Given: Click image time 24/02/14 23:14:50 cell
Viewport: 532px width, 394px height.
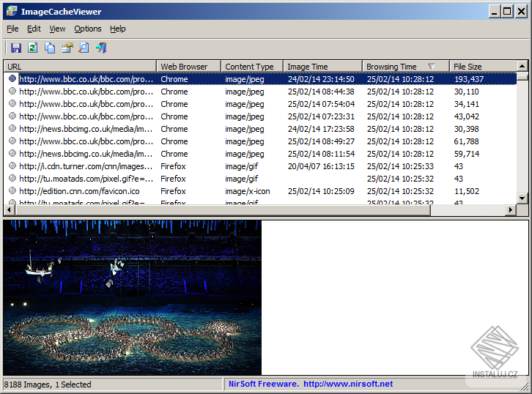Looking at the screenshot, I should tap(321, 79).
